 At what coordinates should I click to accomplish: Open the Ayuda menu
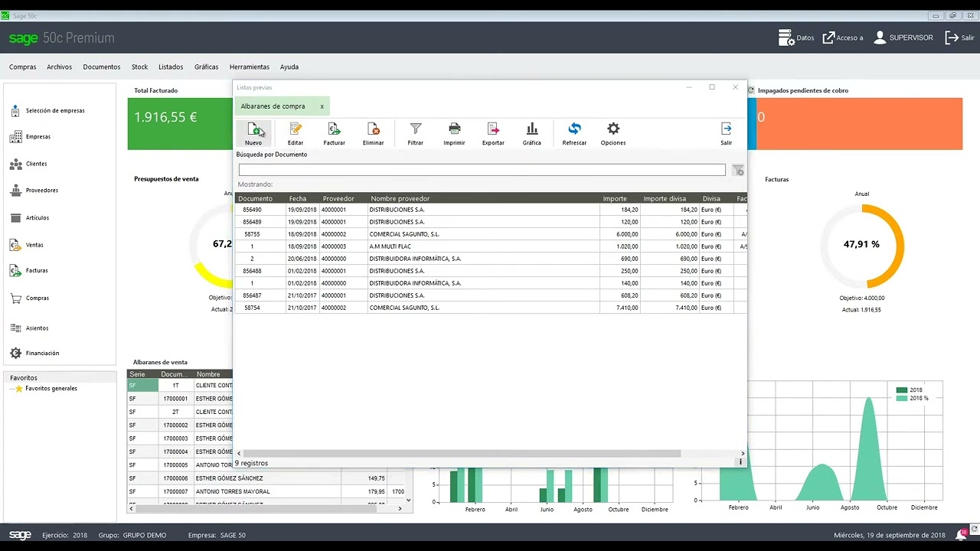click(289, 67)
